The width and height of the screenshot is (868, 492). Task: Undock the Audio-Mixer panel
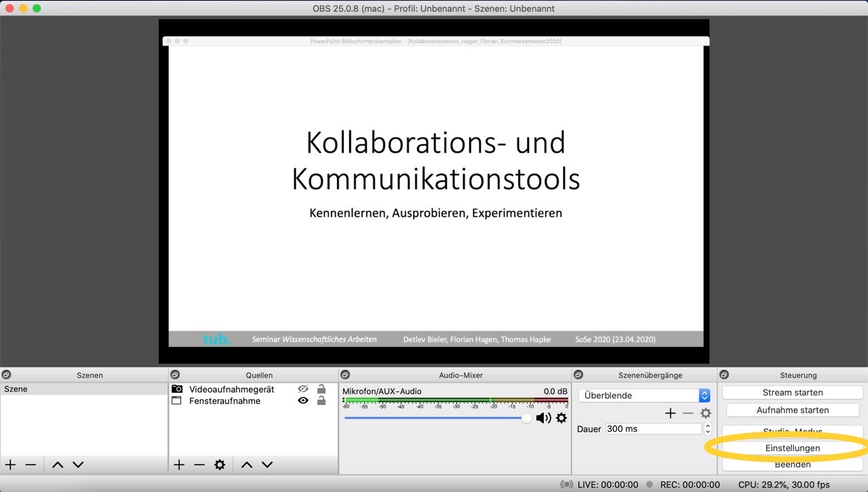click(345, 375)
